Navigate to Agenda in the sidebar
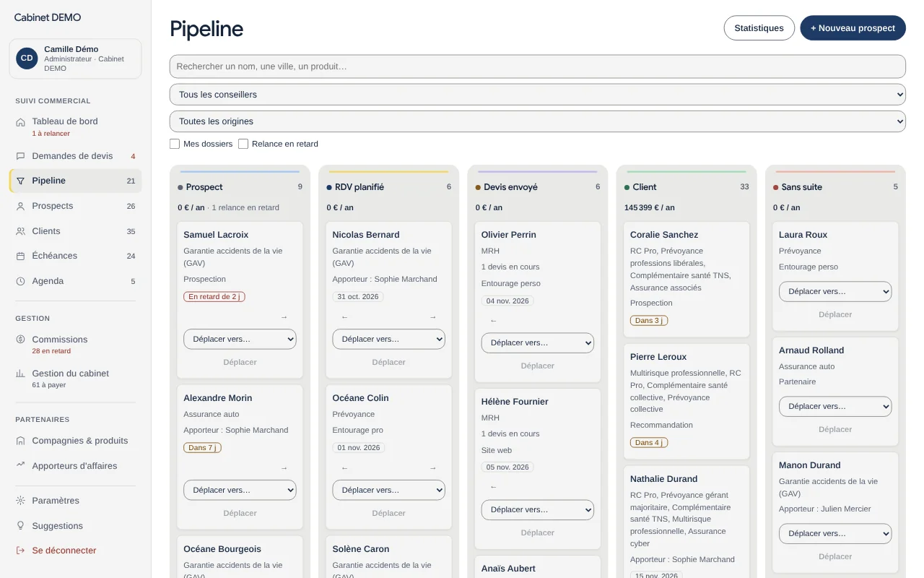This screenshot has width=924, height=578. click(75, 281)
